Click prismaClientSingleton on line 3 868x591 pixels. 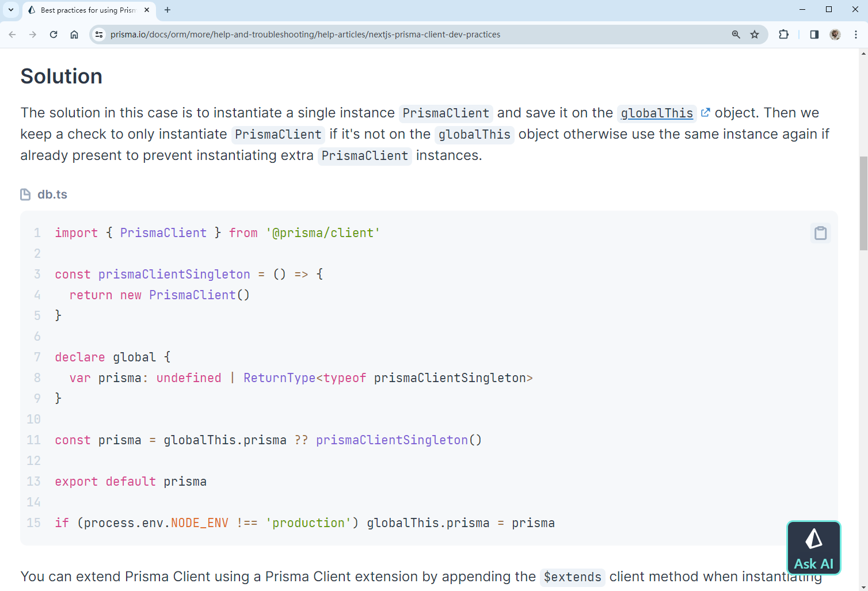click(174, 274)
